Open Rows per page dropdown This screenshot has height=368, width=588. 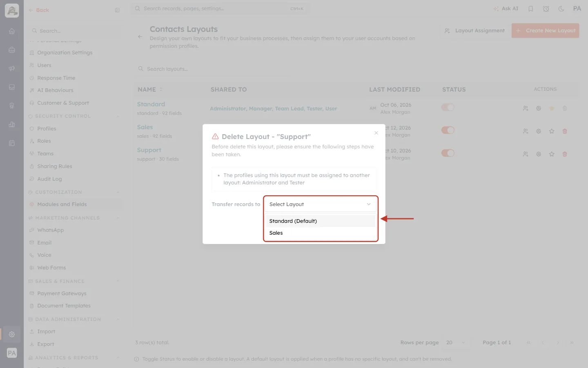pyautogui.click(x=456, y=343)
